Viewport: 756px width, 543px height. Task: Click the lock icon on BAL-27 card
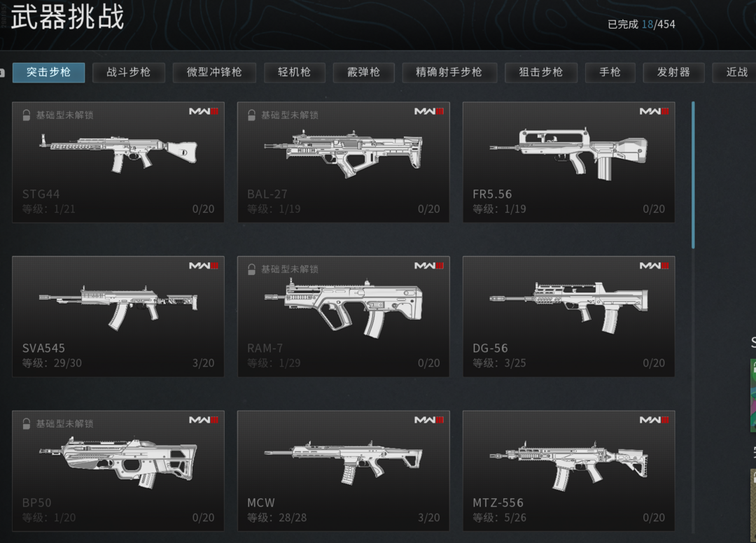coord(252,115)
